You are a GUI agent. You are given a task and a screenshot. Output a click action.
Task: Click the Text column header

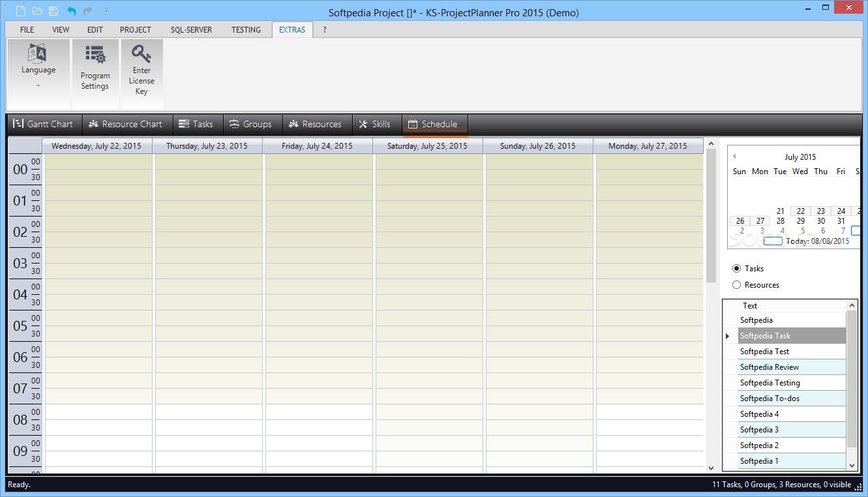pos(792,306)
